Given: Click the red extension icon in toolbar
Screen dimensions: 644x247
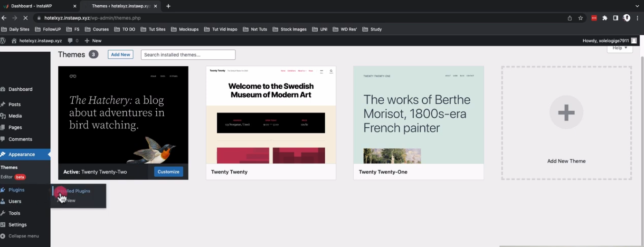Looking at the screenshot, I should [x=594, y=18].
